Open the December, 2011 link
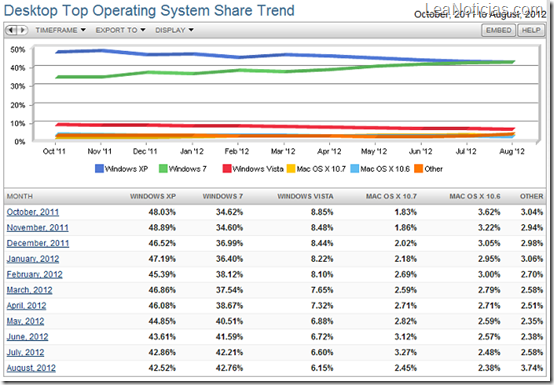The height and width of the screenshot is (385, 554). coord(38,243)
